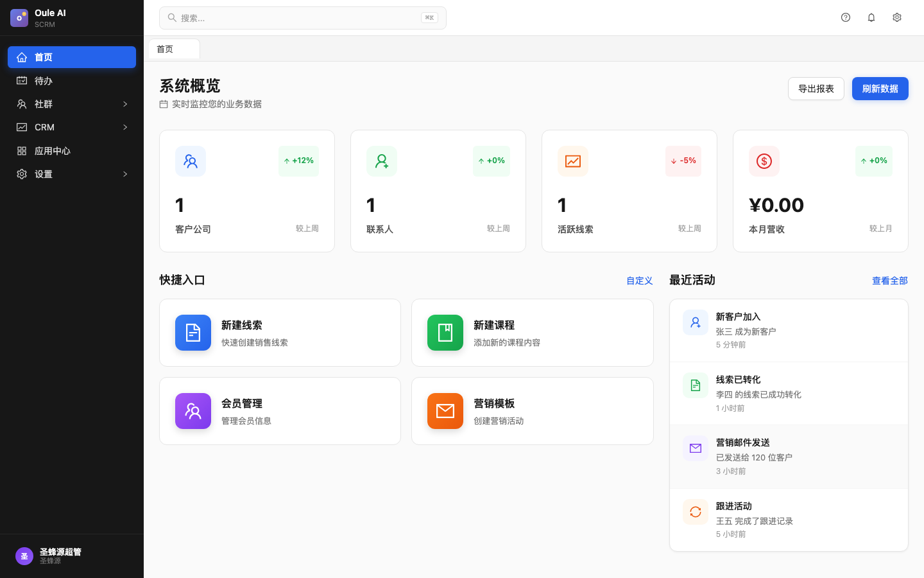The height and width of the screenshot is (578, 924).
Task: Click the calendar icon beside 实时监控您的业务数据
Action: (164, 104)
